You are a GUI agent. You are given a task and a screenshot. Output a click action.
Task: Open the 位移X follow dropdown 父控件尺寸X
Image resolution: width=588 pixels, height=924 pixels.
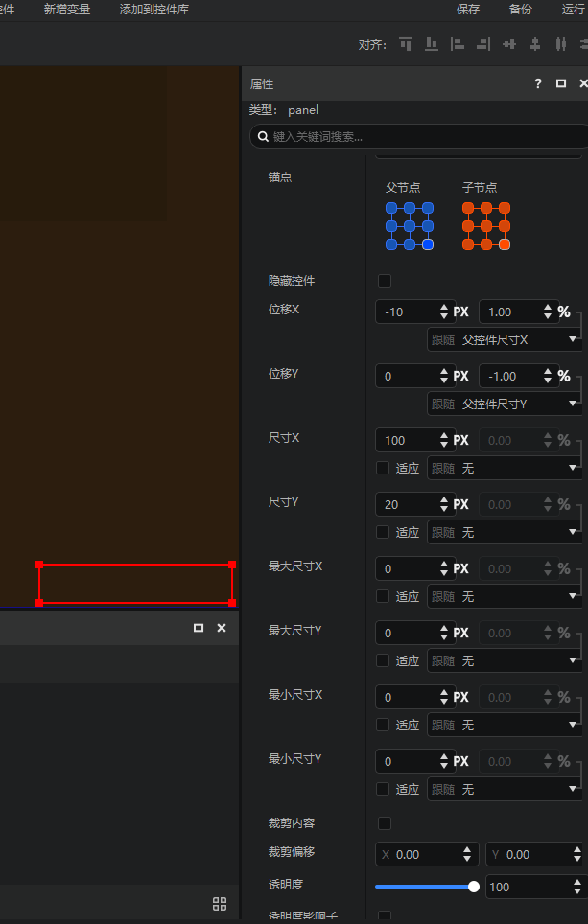(x=504, y=339)
